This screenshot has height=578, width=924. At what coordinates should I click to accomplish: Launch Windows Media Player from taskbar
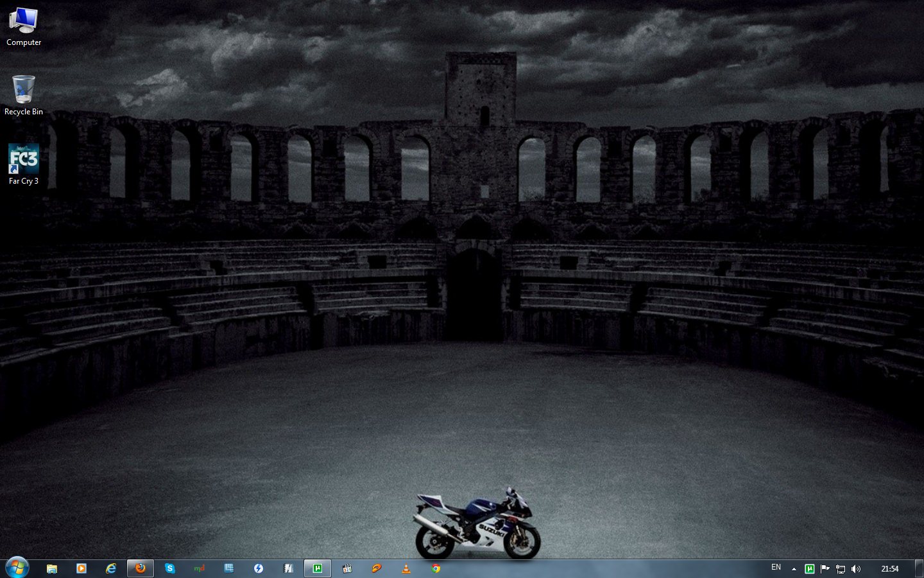[x=81, y=568]
